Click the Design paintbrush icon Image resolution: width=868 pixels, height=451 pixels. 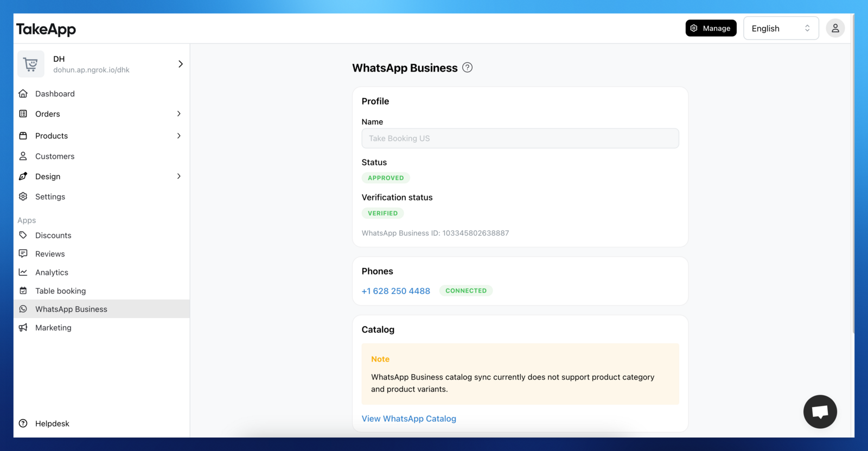pyautogui.click(x=23, y=176)
